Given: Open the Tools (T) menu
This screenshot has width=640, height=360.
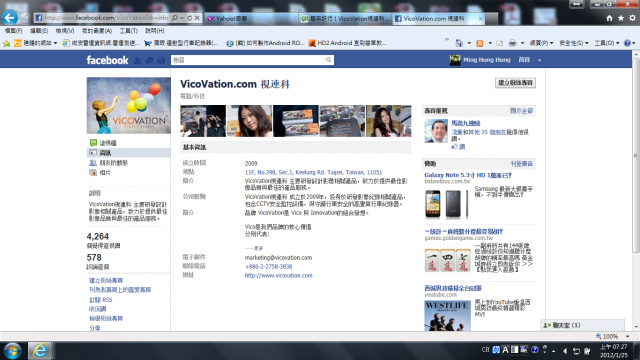Looking at the screenshot, I should (128, 31).
